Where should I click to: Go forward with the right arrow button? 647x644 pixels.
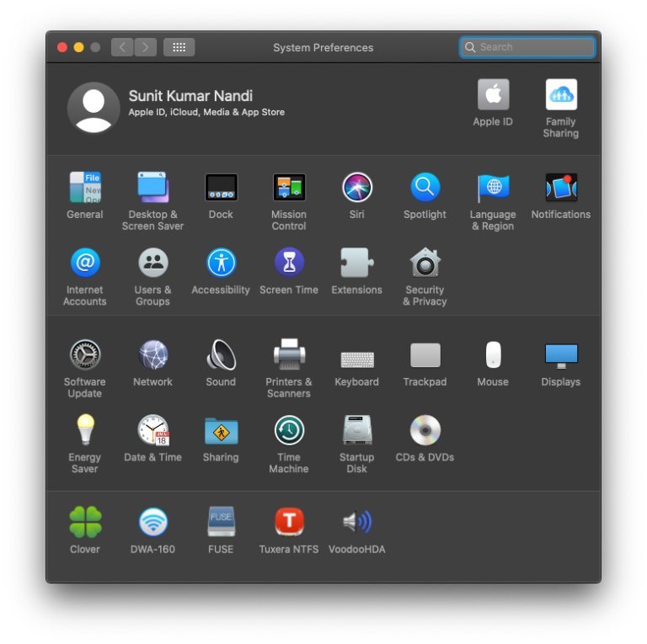tap(145, 47)
